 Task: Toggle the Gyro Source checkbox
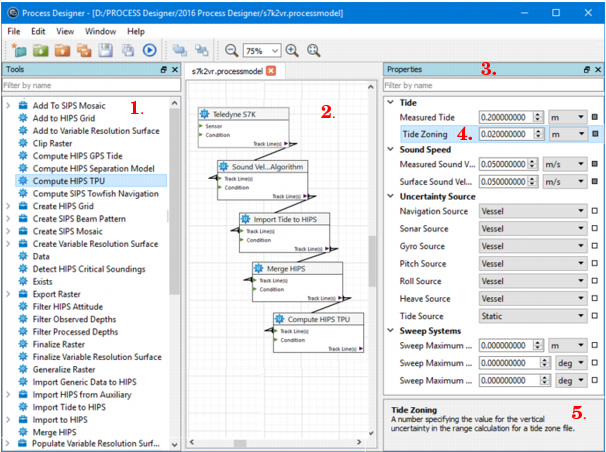tap(595, 247)
